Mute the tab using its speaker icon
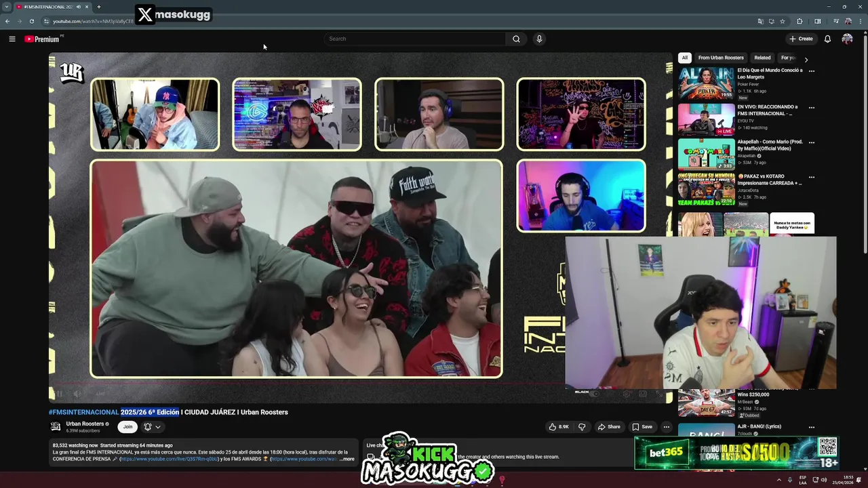 point(79,7)
